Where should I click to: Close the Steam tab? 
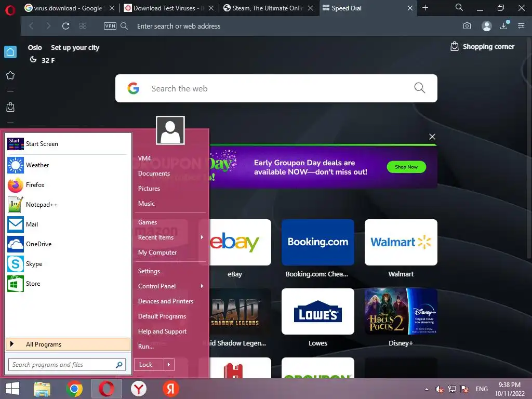coord(311,8)
